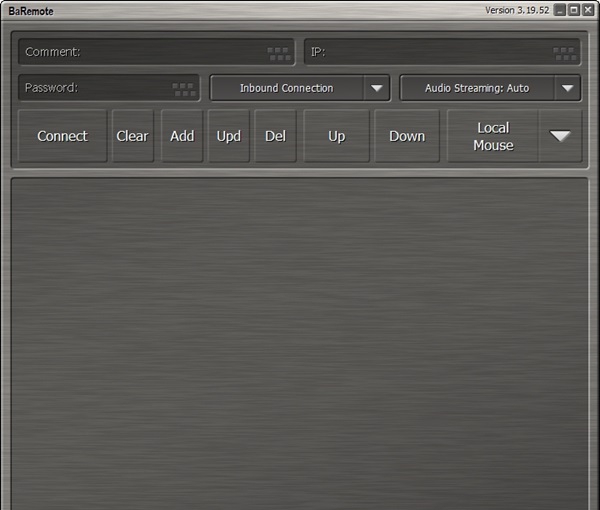This screenshot has height=510, width=600.
Task: Close the BaRemote window
Action: click(588, 10)
